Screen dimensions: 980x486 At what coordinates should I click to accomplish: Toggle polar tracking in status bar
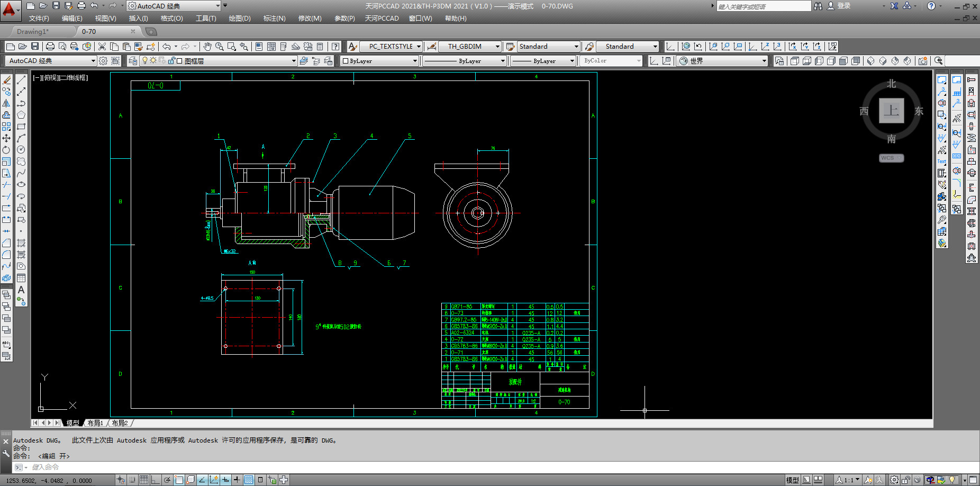point(167,480)
